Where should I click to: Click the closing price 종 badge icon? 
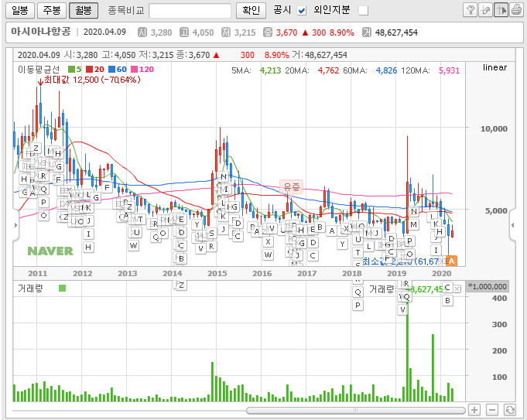[x=268, y=32]
